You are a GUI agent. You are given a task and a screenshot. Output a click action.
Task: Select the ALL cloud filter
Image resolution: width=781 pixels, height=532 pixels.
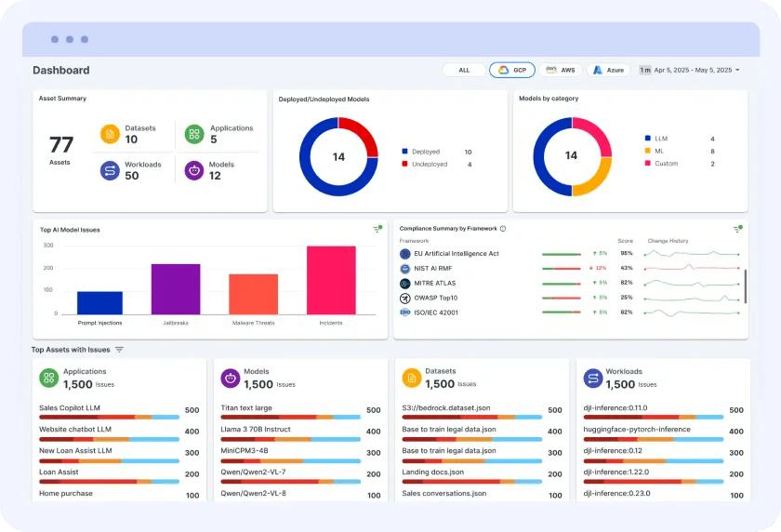click(x=464, y=70)
